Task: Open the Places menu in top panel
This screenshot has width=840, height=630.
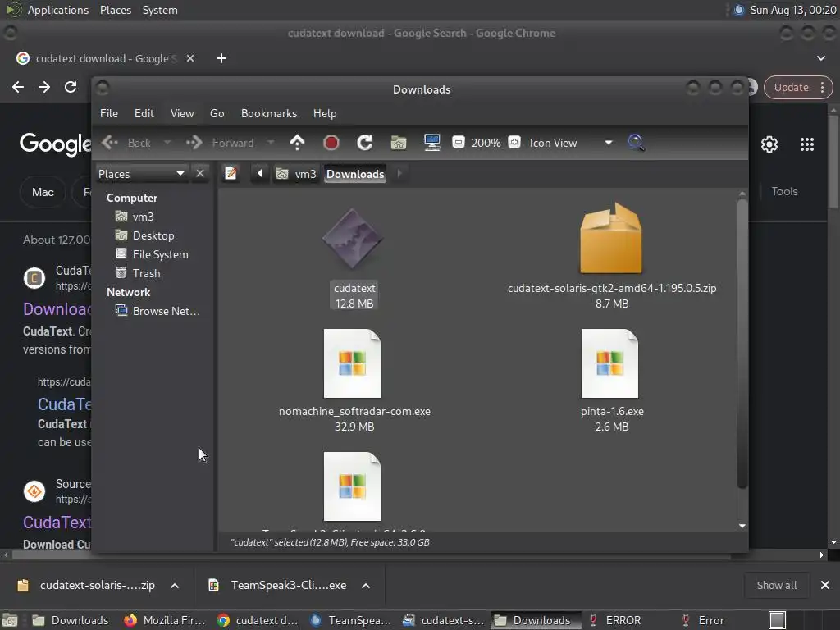Action: point(115,10)
